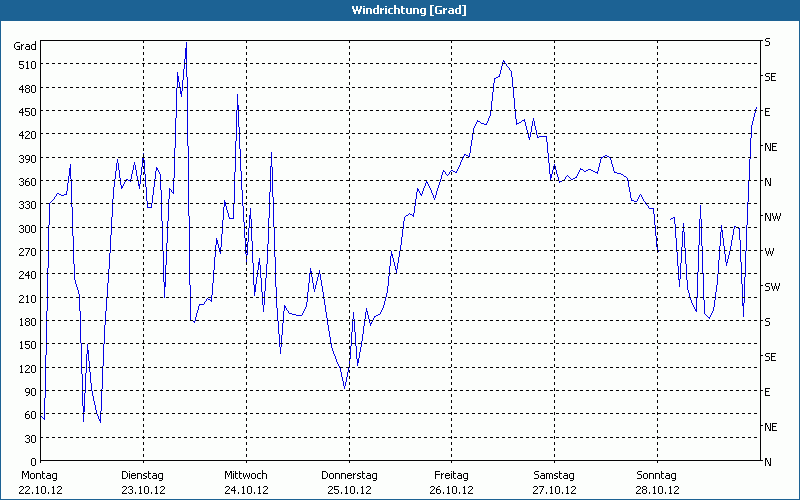Click the 'NW' compass label on right axis
This screenshot has width=800, height=500.
tap(772, 217)
